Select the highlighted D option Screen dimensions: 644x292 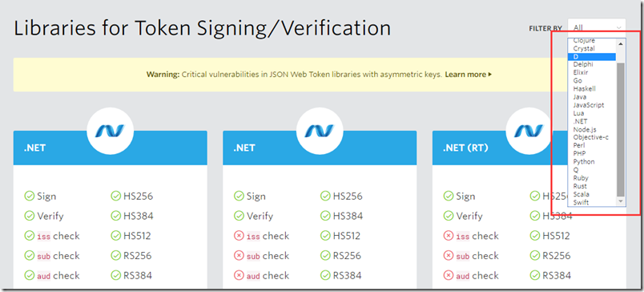592,56
